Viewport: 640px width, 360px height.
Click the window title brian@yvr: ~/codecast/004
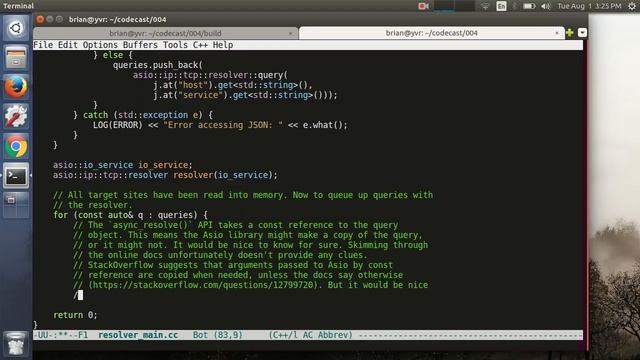(118, 19)
